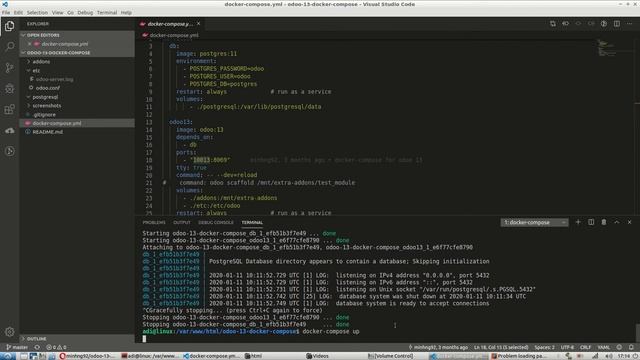Split the terminal panel
This screenshot has width=640, height=360.
[591, 222]
